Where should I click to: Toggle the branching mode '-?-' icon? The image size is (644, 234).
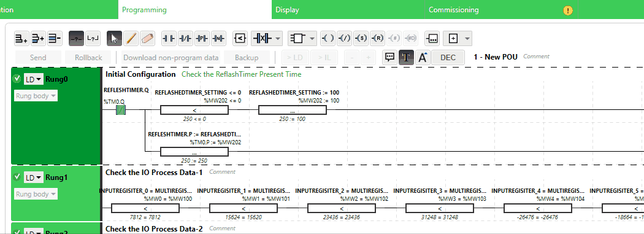[x=77, y=39]
